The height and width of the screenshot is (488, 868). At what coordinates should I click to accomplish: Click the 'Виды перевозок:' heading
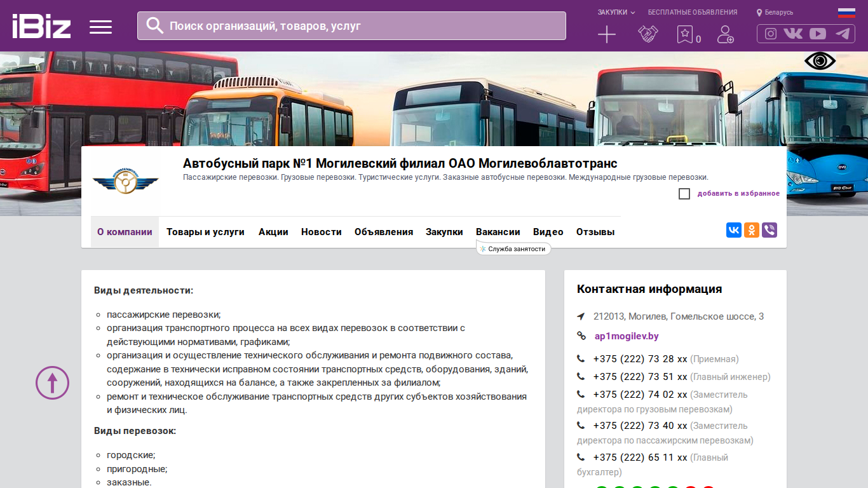[x=135, y=431]
